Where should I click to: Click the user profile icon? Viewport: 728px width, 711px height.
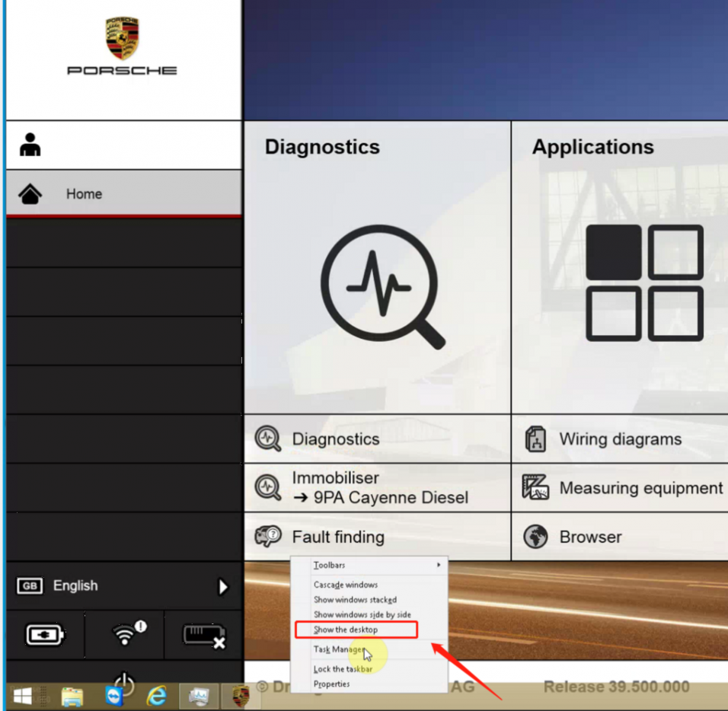tap(30, 145)
